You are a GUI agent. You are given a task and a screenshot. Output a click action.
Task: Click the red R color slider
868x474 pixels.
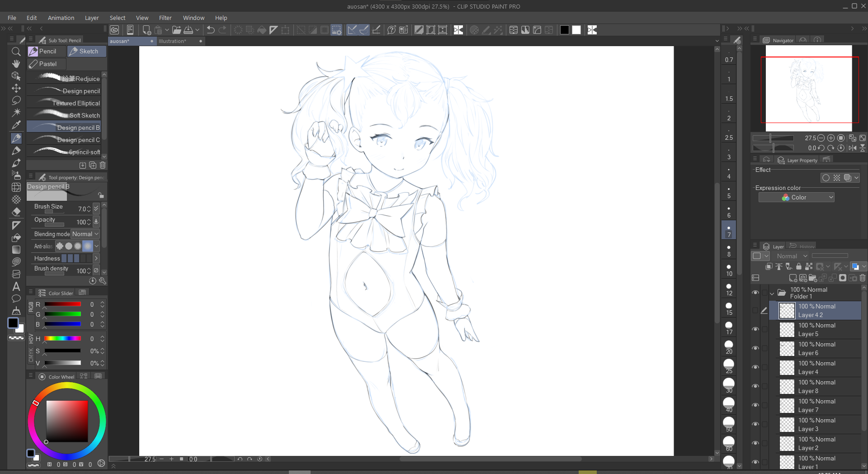click(x=62, y=304)
